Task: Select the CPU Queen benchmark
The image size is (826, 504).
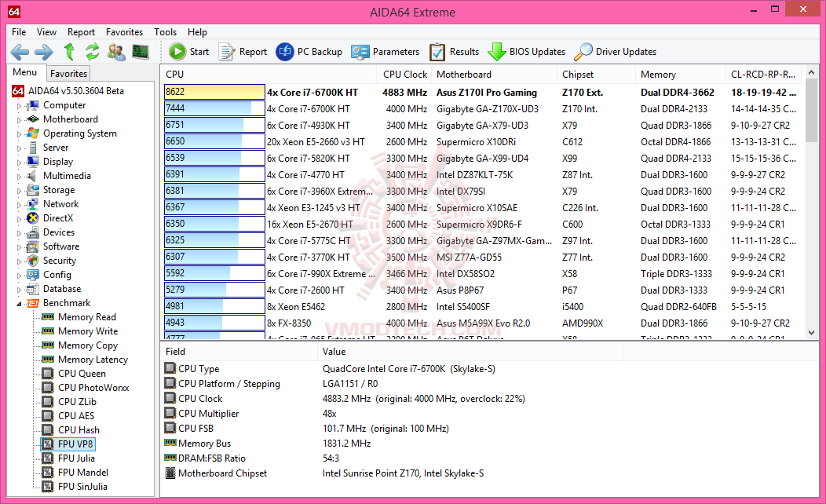Action: click(82, 374)
